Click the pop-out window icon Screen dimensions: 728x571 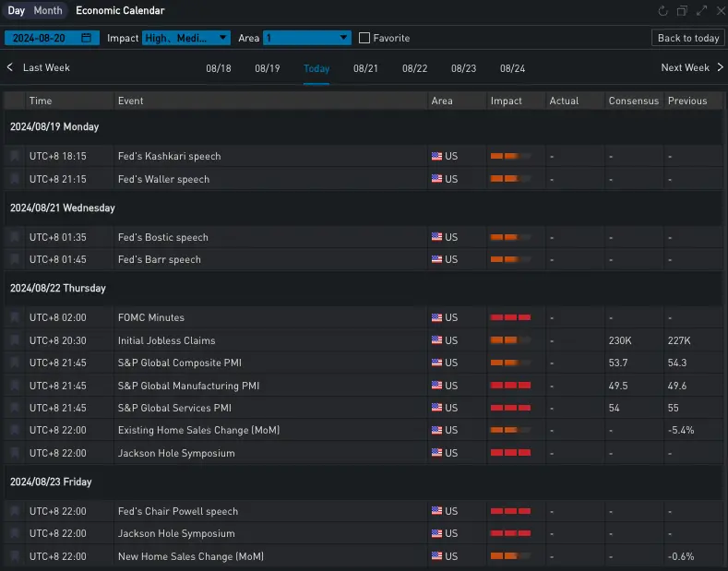click(682, 11)
